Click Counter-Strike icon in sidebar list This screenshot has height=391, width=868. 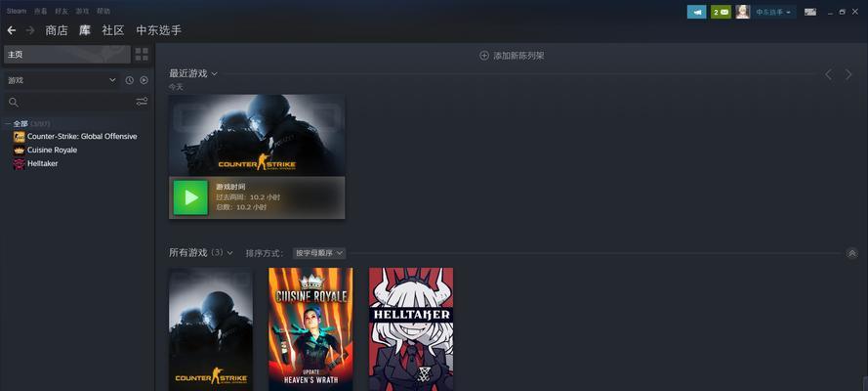(x=20, y=136)
